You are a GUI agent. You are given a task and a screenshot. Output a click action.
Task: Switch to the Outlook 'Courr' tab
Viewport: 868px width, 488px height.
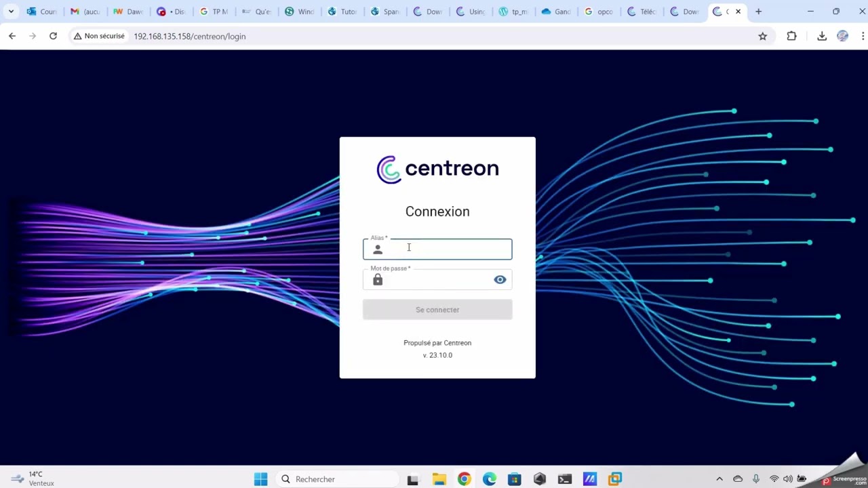pos(42,12)
